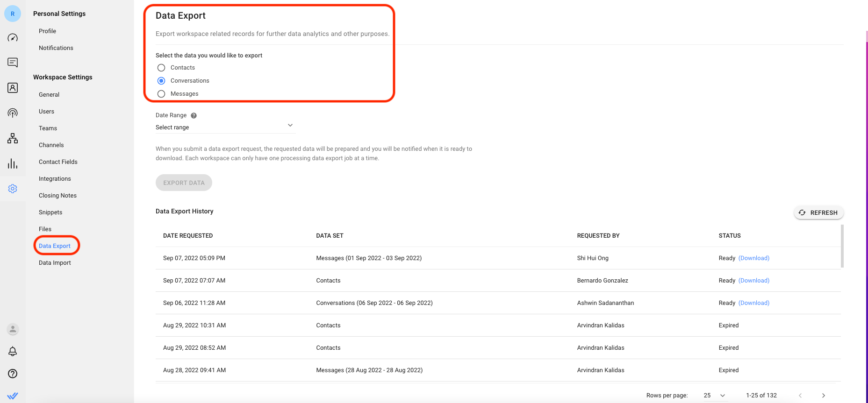Screen dimensions: 868x403
Task: Open Data Import settings page
Action: [55, 263]
